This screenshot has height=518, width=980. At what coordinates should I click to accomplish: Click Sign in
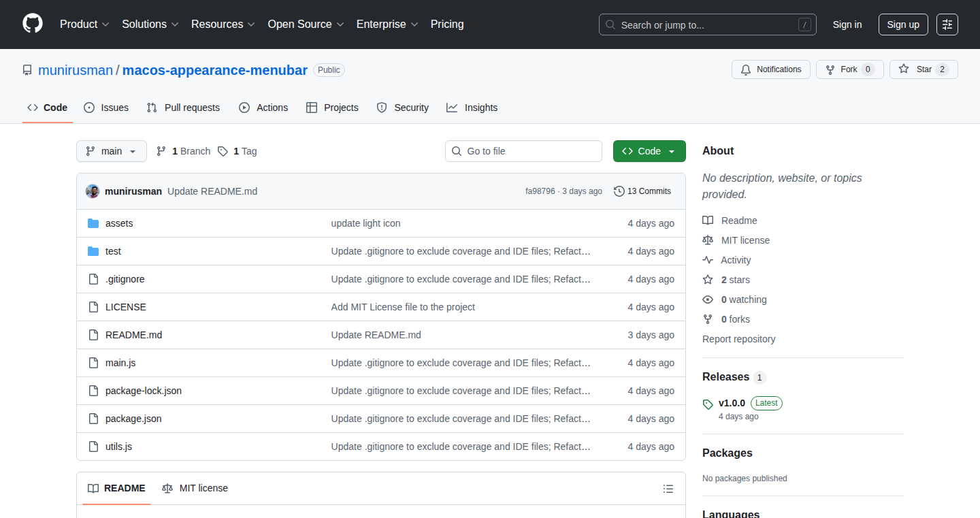tap(847, 25)
